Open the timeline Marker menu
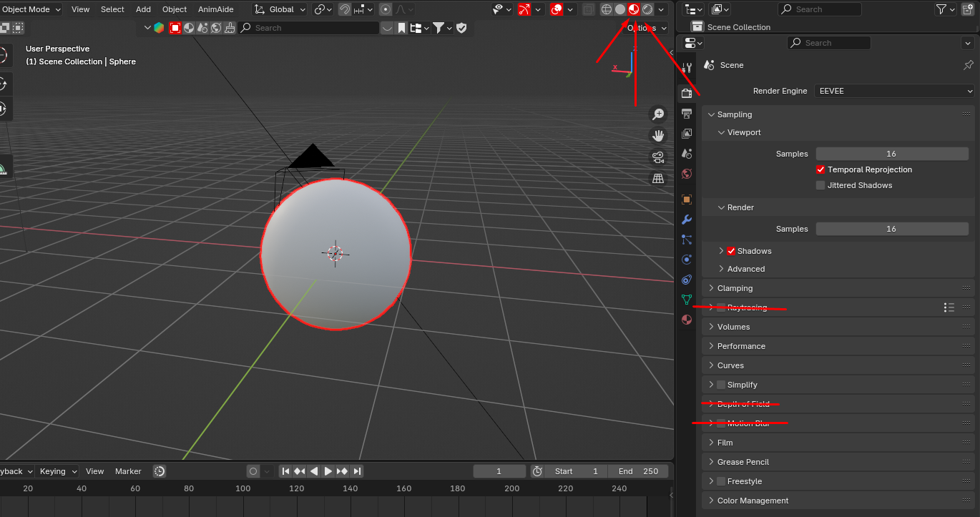 click(x=128, y=471)
